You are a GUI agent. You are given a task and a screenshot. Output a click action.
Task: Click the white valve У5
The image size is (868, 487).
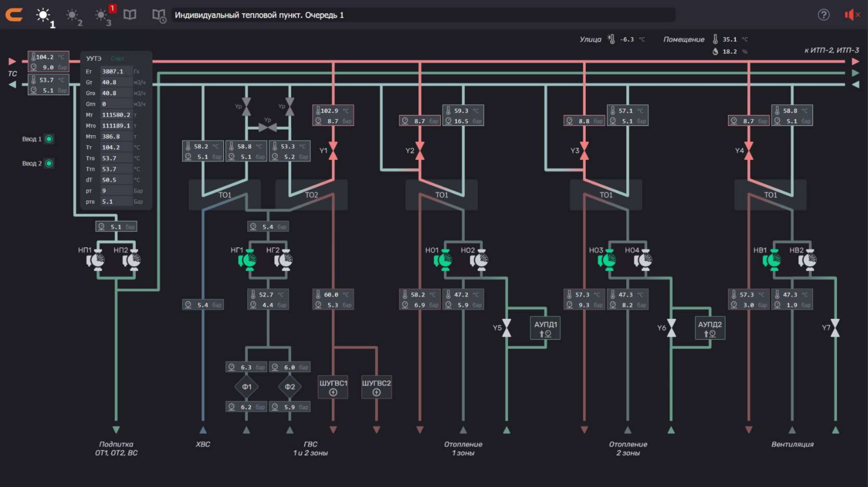coord(506,328)
